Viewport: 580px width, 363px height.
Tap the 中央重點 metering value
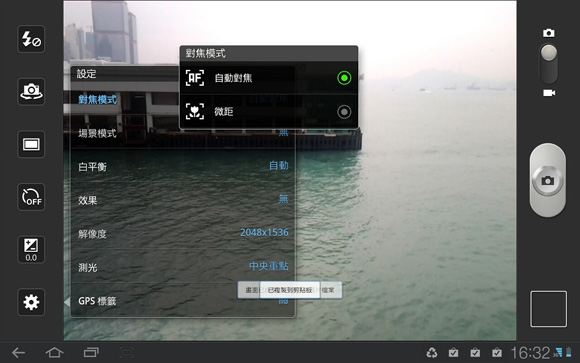[269, 266]
